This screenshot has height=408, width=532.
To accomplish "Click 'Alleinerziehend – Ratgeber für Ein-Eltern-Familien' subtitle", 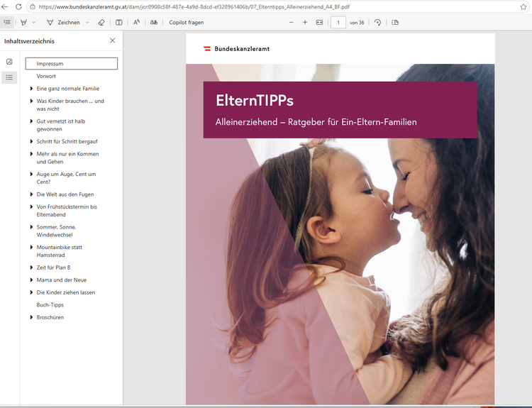I will pos(316,122).
